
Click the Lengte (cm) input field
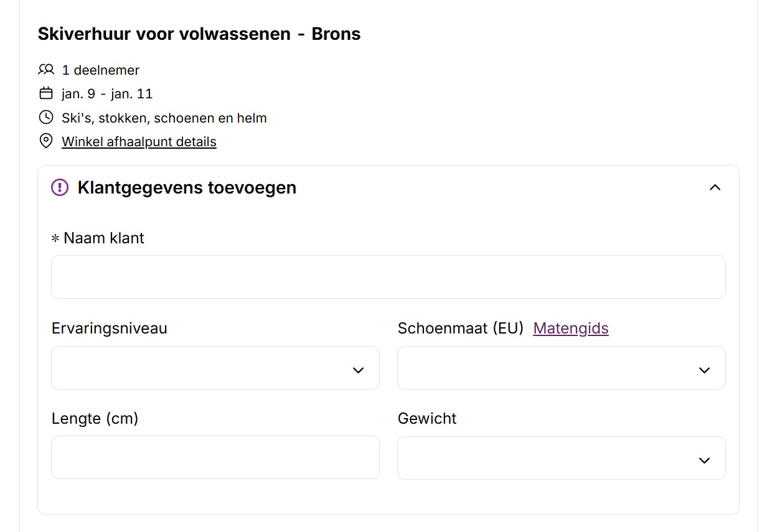[215, 458]
